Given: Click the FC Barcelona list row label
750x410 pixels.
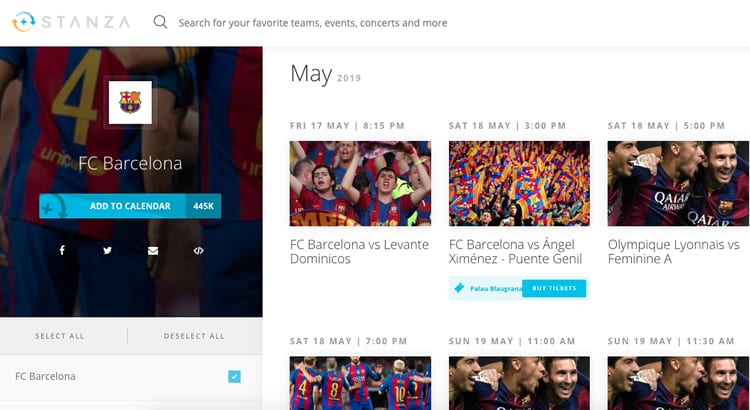Looking at the screenshot, I should pyautogui.click(x=45, y=377).
